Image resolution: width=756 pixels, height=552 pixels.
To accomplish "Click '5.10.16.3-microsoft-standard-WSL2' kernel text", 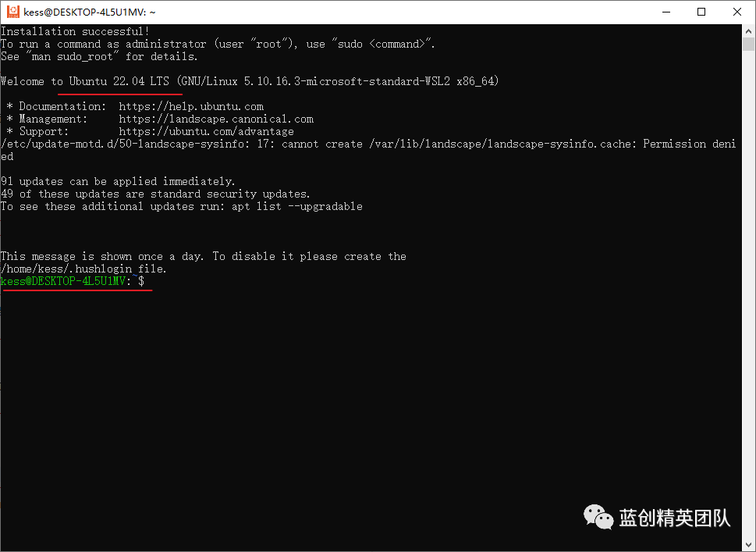I will pyautogui.click(x=346, y=81).
